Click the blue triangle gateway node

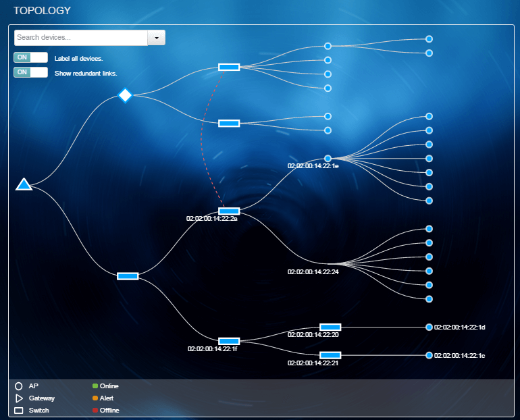click(24, 184)
